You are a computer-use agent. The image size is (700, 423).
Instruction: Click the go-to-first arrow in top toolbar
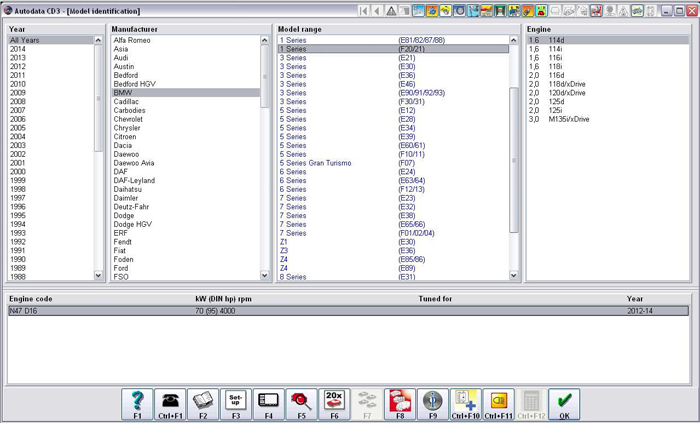pyautogui.click(x=363, y=11)
